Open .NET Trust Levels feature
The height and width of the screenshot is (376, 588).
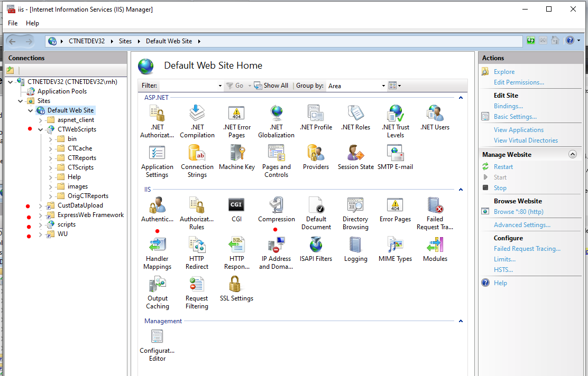click(395, 121)
